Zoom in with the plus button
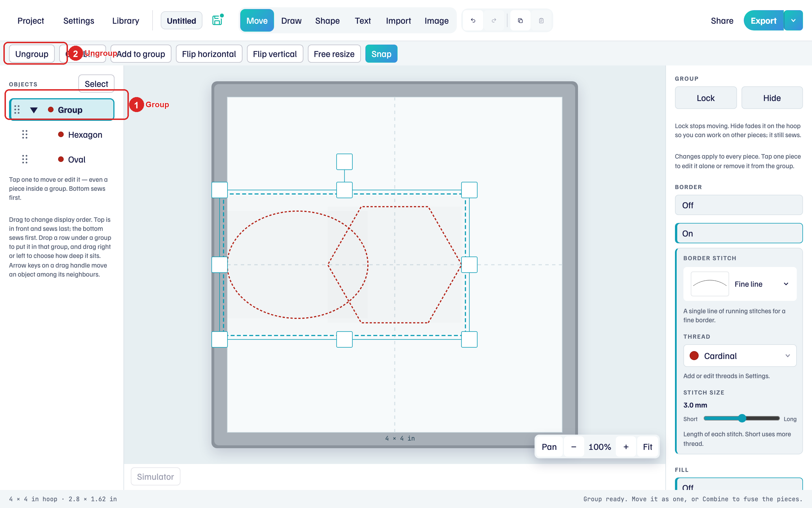The width and height of the screenshot is (812, 508). point(626,447)
